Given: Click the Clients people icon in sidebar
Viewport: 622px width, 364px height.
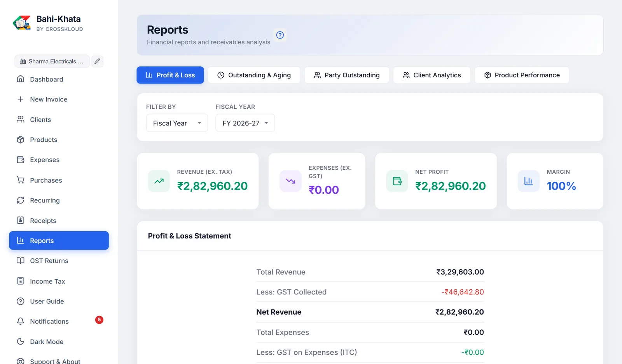Looking at the screenshot, I should coord(21,119).
